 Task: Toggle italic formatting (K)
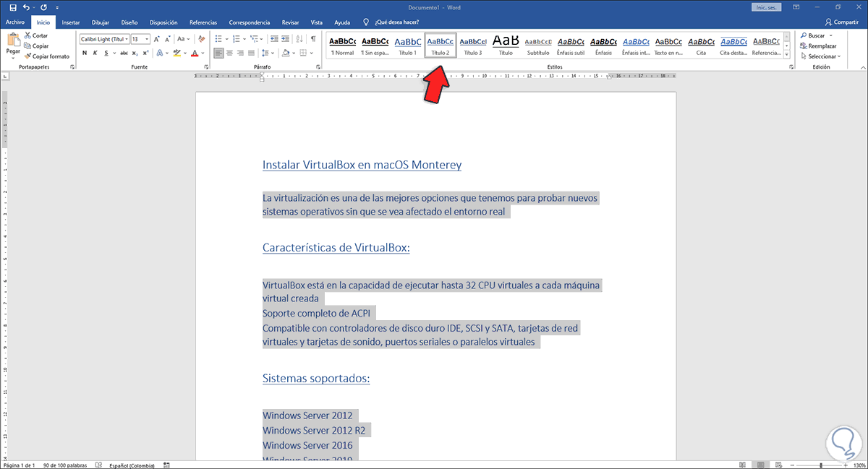click(x=94, y=53)
